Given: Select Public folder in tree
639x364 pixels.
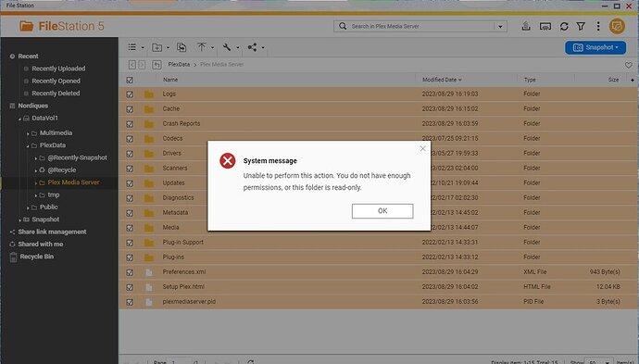Looking at the screenshot, I should coord(48,207).
